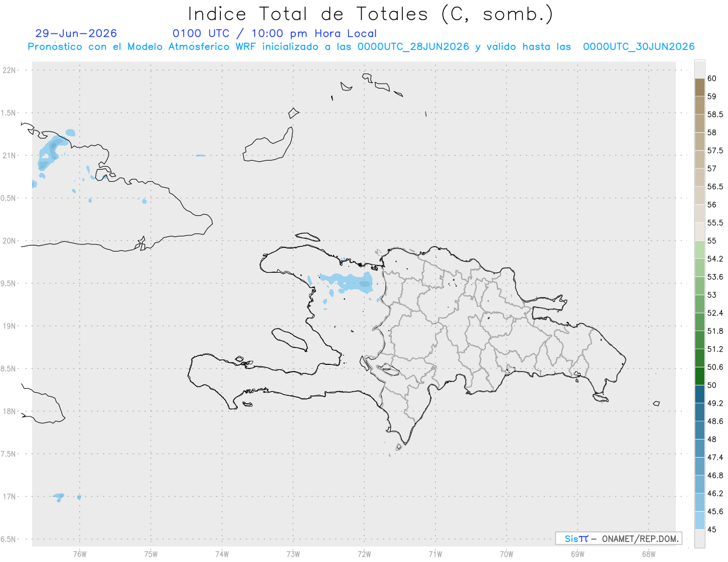
Task: Click the legend value '56.5'
Action: 715,187
